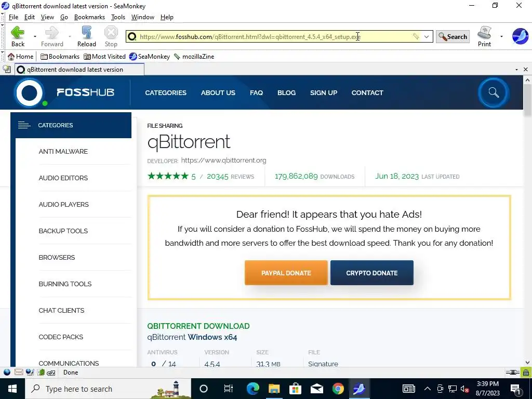The width and height of the screenshot is (532, 399).
Task: Click the page vertical scrollbar thumb
Action: coord(527,101)
